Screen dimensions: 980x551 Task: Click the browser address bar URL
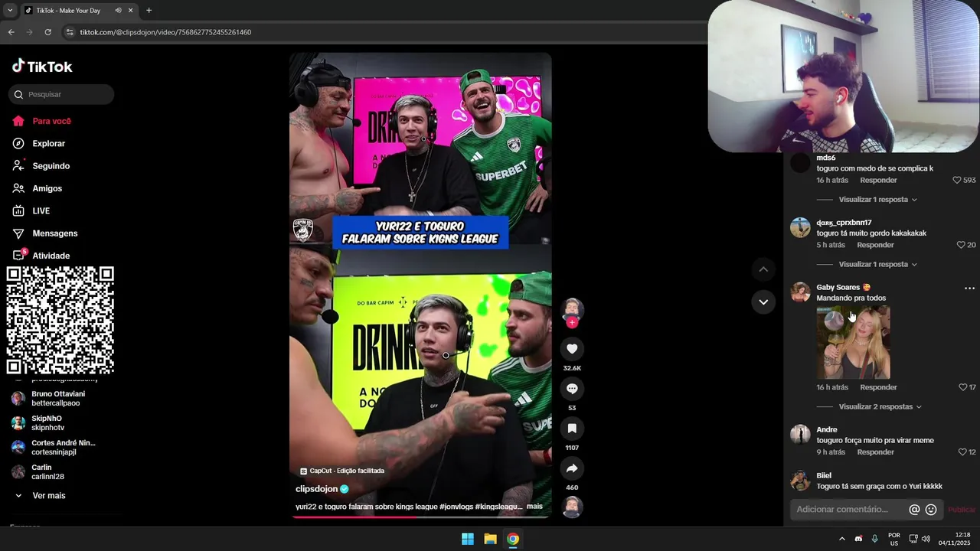click(165, 32)
